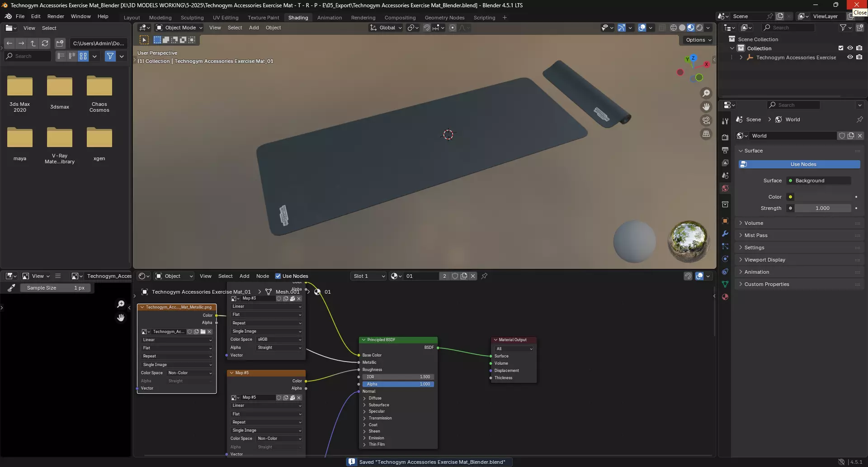Screen dimensions: 868x467
Task: Open the Object properties tab
Action: coord(725,221)
